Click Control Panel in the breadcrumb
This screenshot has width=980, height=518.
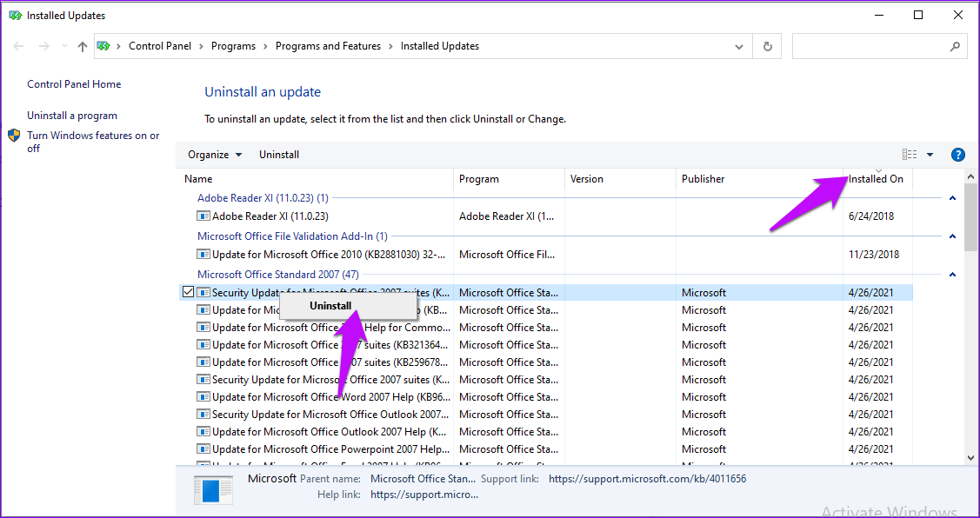[160, 46]
